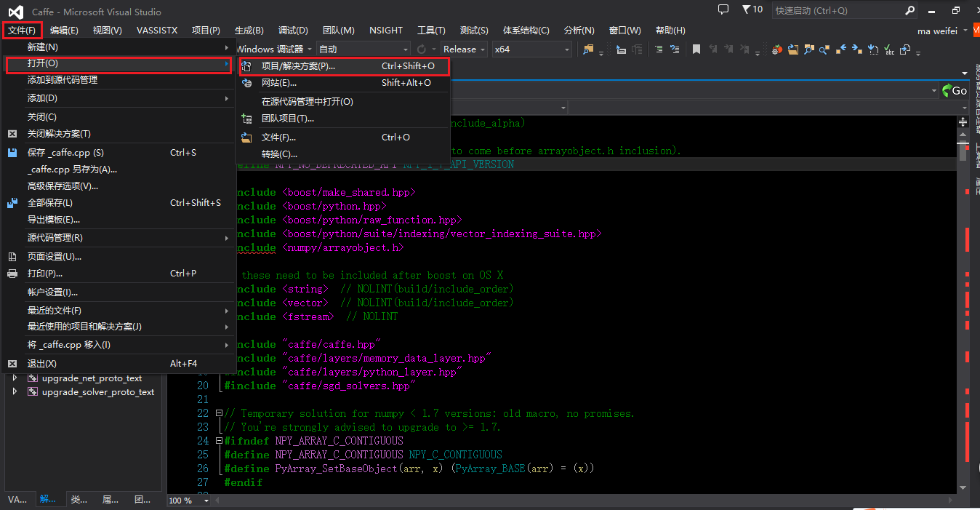Choose 全部保存(L) from File menu
The image size is (980, 510).
coord(119,203)
